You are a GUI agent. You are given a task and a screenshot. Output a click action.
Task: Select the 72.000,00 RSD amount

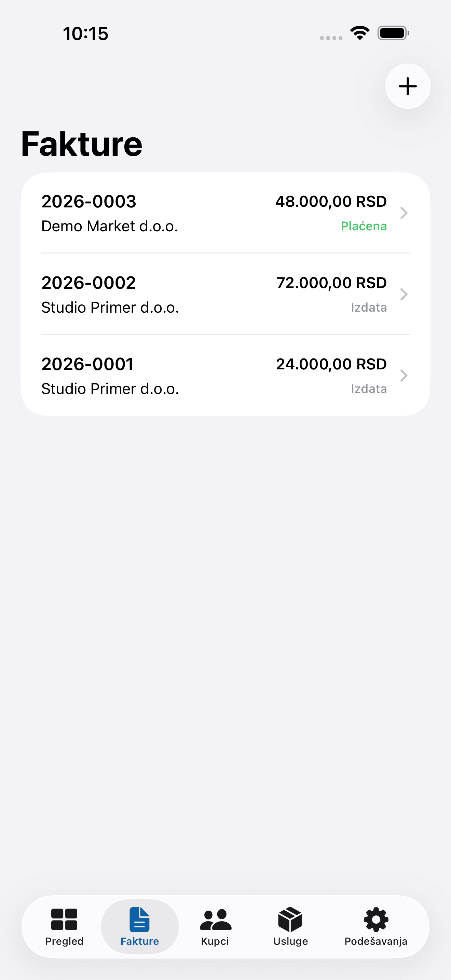click(331, 283)
